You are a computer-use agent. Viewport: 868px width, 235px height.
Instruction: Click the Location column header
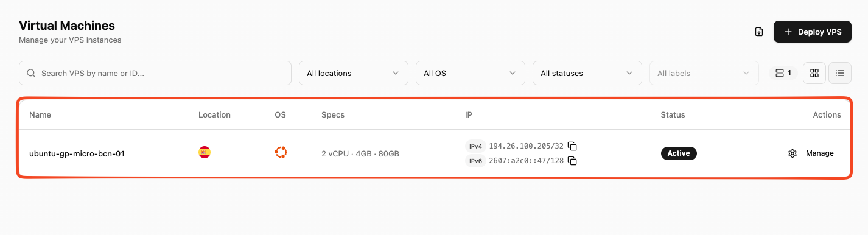click(x=214, y=114)
